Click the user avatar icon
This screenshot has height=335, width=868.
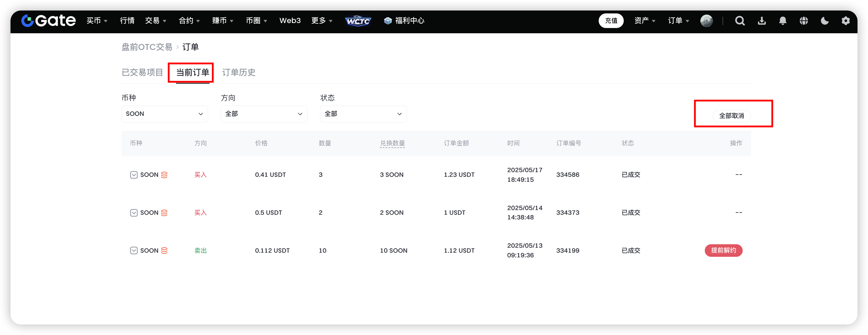[706, 21]
